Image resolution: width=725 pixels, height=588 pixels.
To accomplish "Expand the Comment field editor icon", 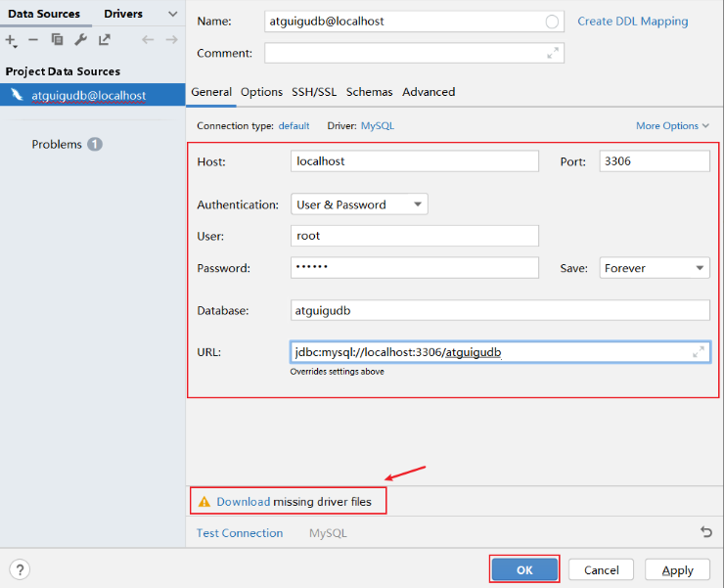I will click(553, 53).
